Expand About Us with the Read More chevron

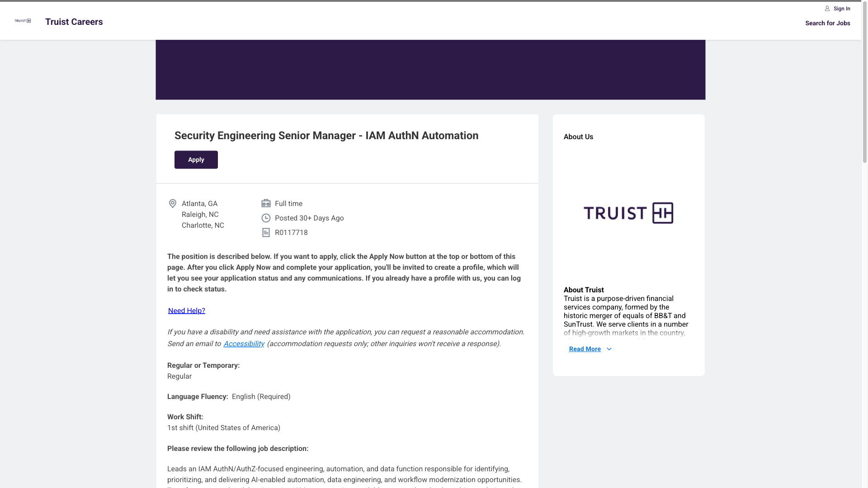coord(609,349)
